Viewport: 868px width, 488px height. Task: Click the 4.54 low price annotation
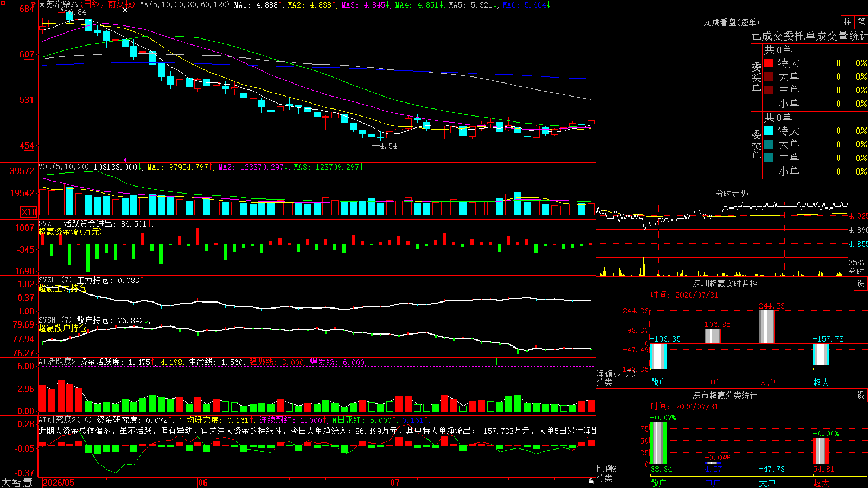[388, 146]
